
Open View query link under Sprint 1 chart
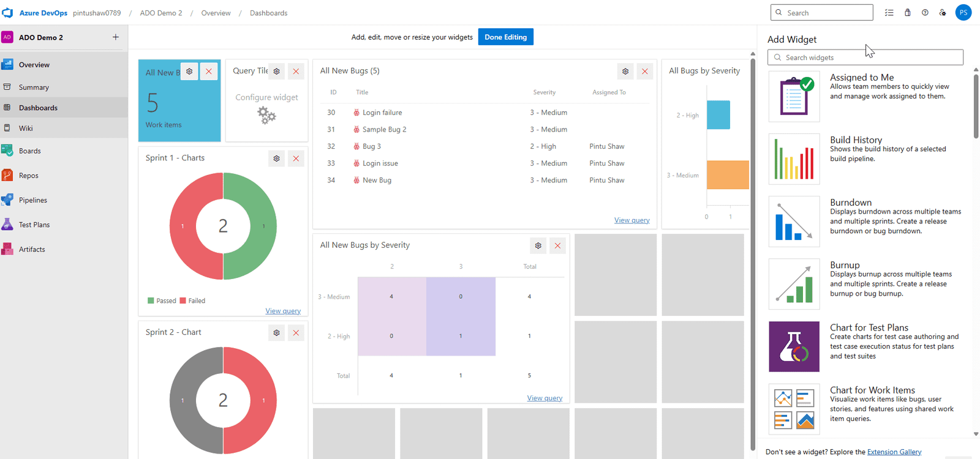283,311
